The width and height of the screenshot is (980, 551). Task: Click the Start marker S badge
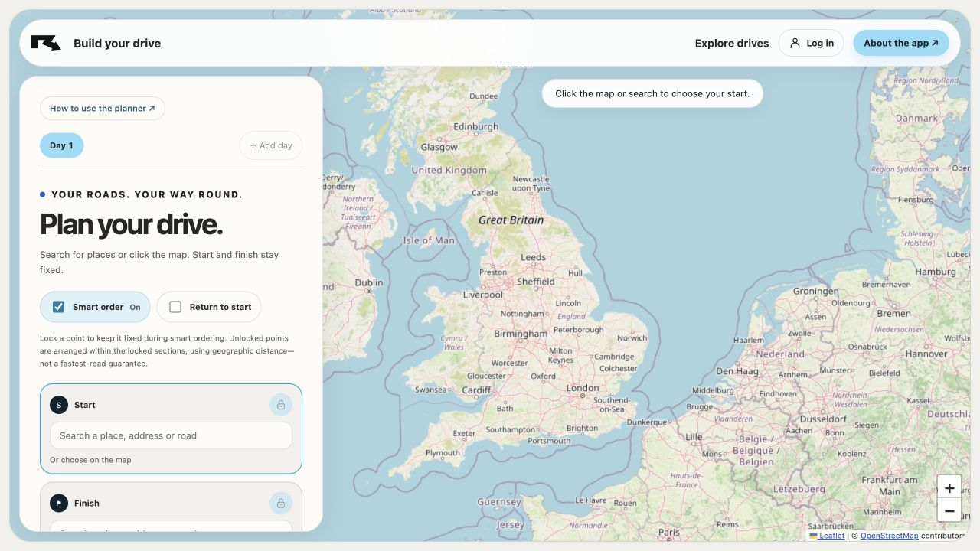click(x=59, y=405)
